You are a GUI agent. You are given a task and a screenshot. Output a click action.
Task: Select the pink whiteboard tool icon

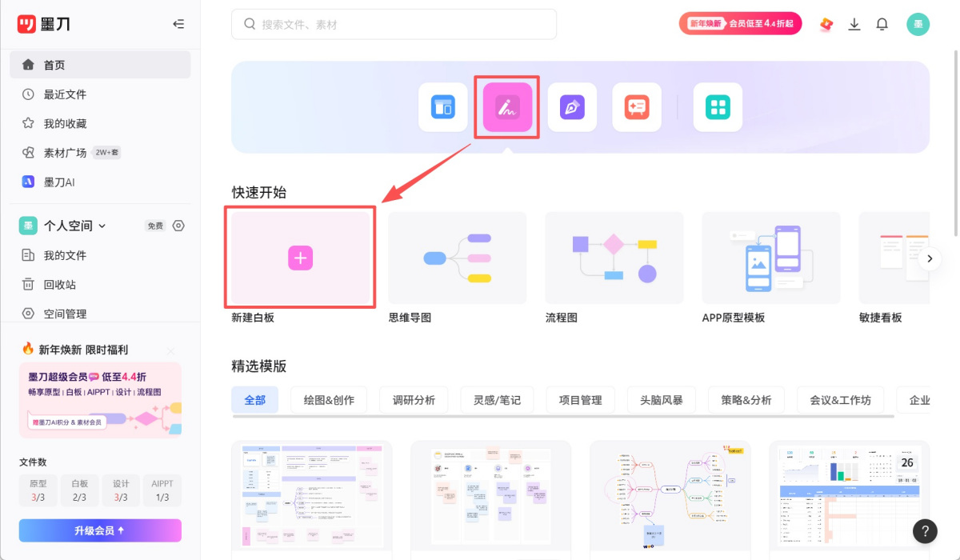pyautogui.click(x=506, y=106)
